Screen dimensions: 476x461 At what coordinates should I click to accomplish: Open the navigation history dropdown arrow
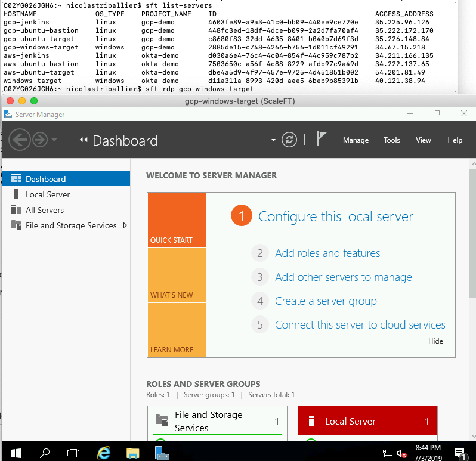[54, 140]
